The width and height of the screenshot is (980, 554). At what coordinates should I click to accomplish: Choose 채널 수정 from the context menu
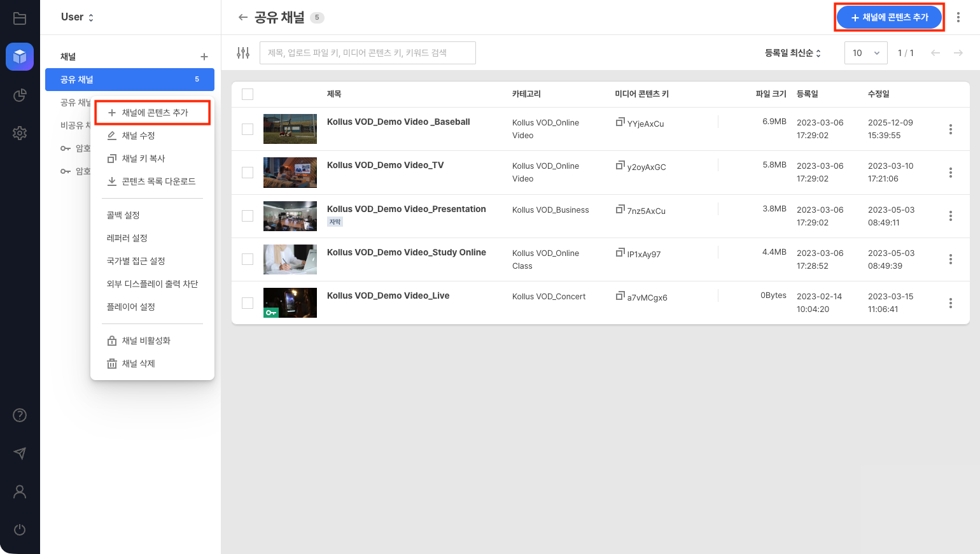click(x=138, y=136)
